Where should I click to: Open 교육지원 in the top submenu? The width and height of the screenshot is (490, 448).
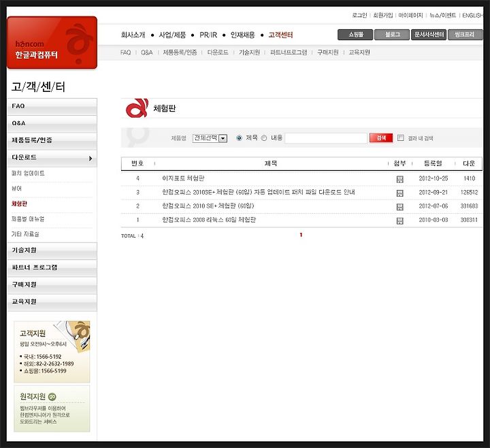point(359,52)
